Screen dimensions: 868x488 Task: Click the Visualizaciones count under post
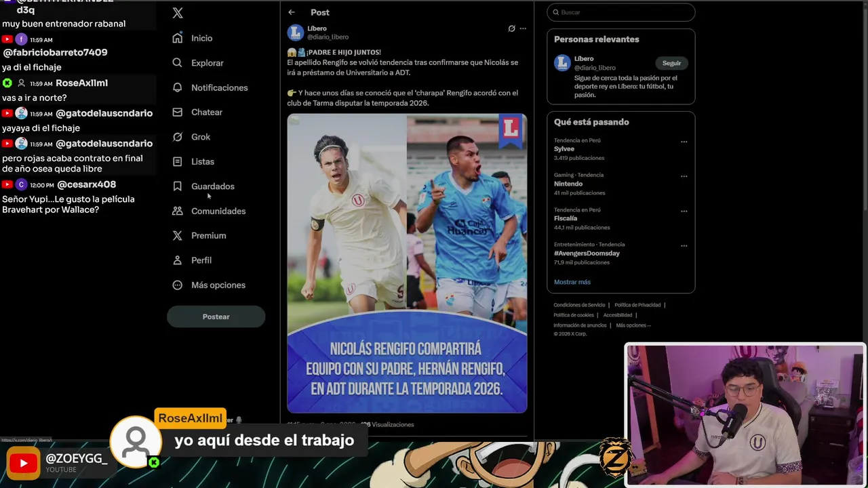pyautogui.click(x=387, y=424)
